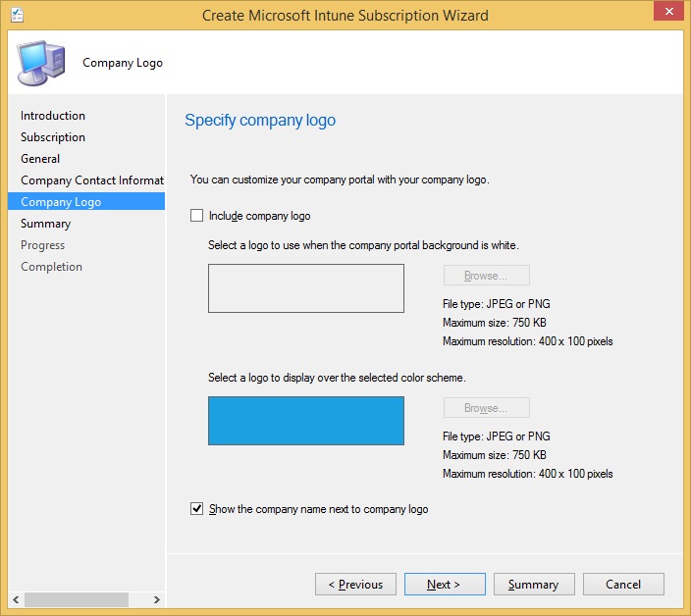The height and width of the screenshot is (616, 691).
Task: Click the wizard icon in title bar
Action: click(x=17, y=15)
